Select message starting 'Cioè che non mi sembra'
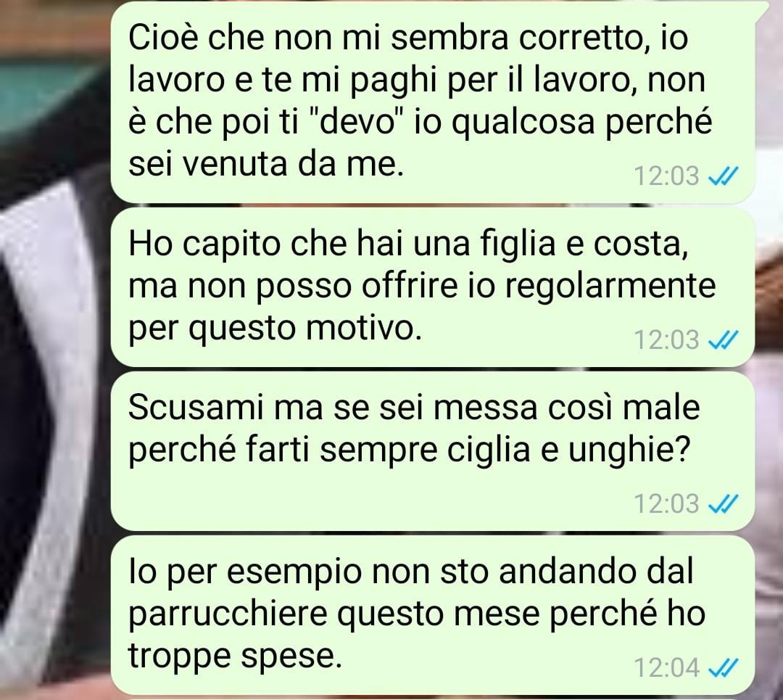The height and width of the screenshot is (700, 783). [432, 102]
